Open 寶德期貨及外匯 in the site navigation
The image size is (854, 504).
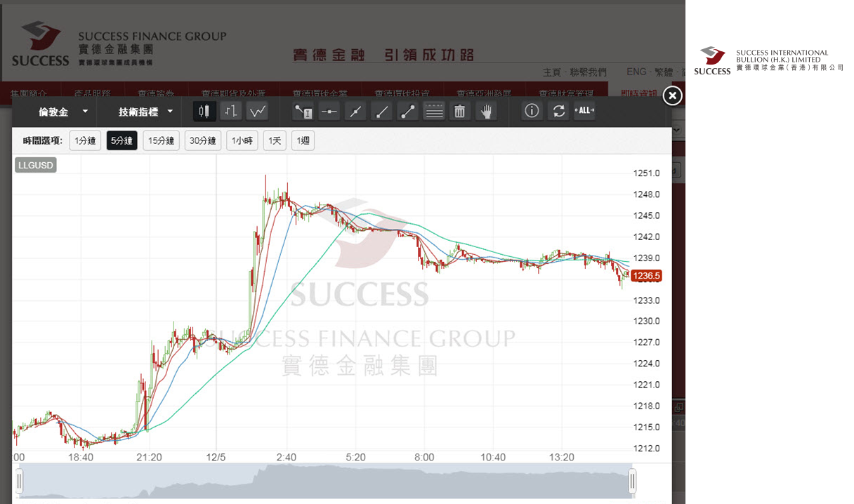click(234, 93)
